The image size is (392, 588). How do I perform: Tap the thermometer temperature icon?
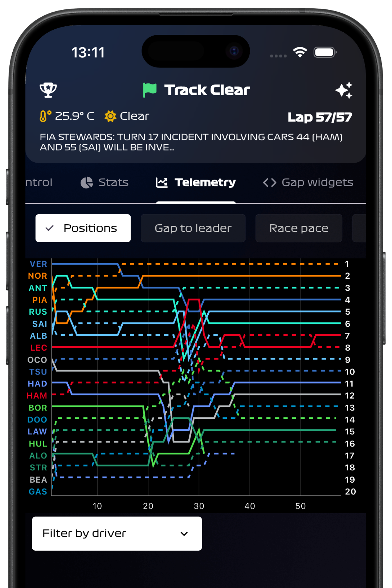[x=45, y=116]
